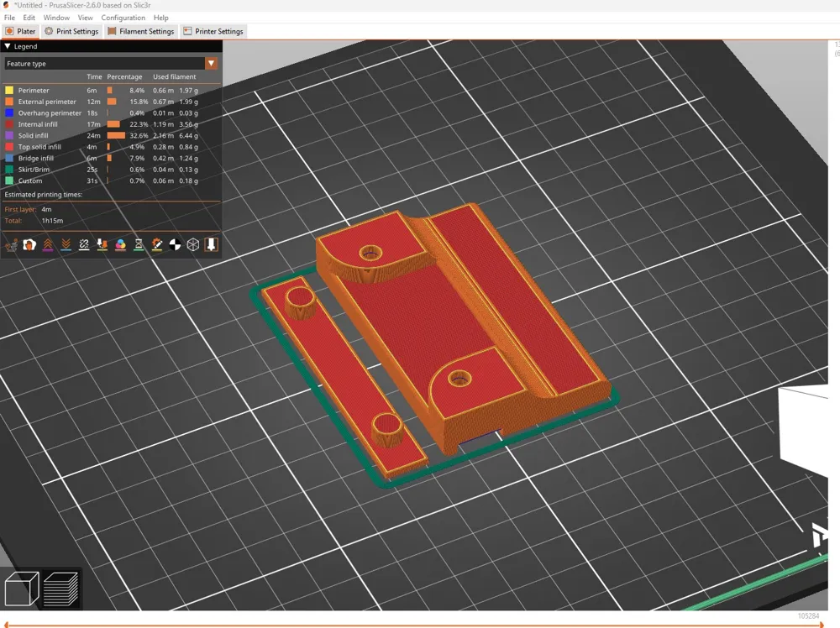This screenshot has width=840, height=628.
Task: Collapse the Legend panel triangle
Action: 8,46
